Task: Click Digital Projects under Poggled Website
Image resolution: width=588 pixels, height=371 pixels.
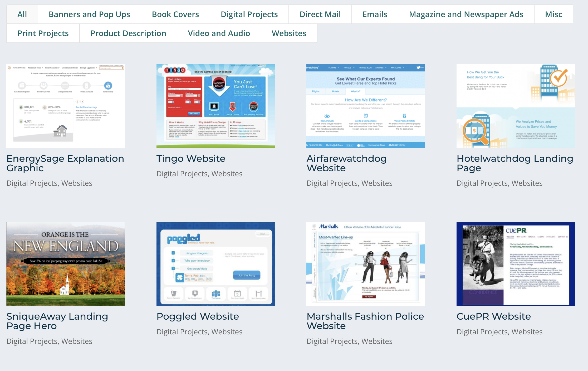Action: [182, 332]
